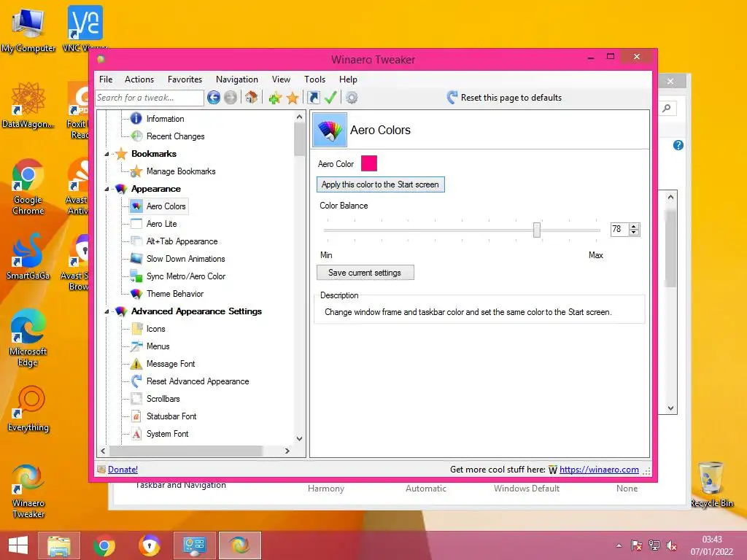Open the Help menu
Screen dimensions: 747x560
click(x=348, y=79)
